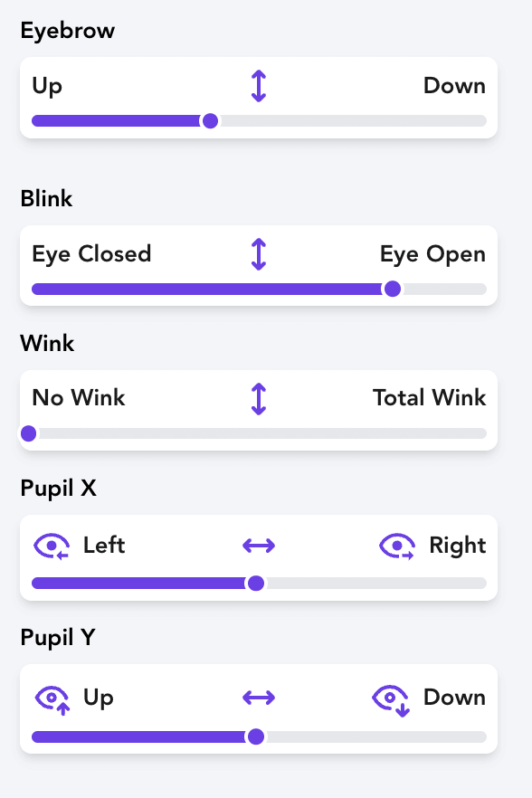Click the Pupil X horizontal arrows icon
The width and height of the screenshot is (532, 798).
point(259,546)
